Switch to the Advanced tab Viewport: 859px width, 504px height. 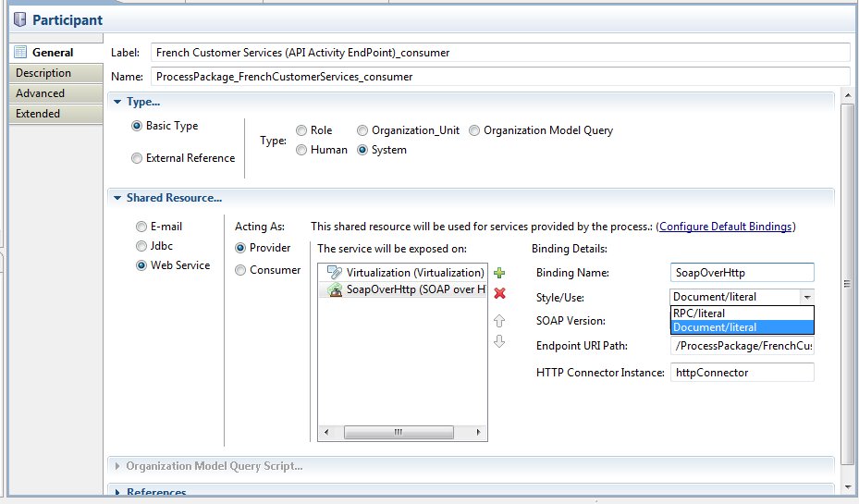pyautogui.click(x=55, y=93)
